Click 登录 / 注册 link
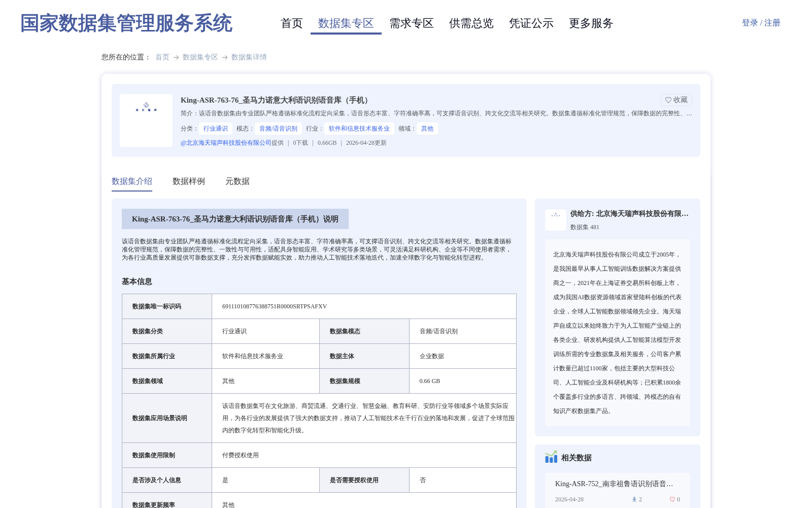This screenshot has height=508, width=812. (761, 23)
